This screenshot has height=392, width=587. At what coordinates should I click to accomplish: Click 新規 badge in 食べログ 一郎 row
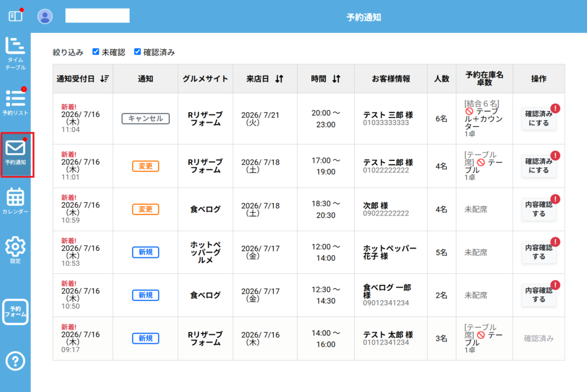(x=145, y=295)
